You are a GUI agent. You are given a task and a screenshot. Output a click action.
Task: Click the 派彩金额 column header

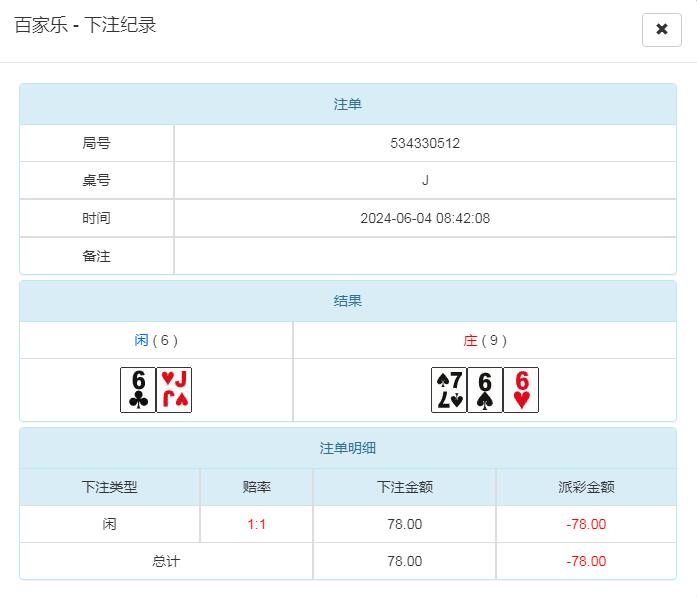[586, 487]
